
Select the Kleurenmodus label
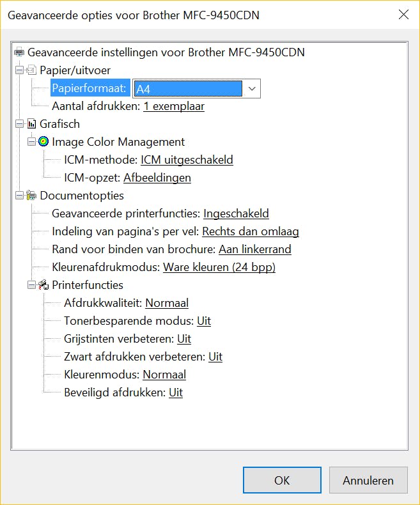(x=102, y=375)
